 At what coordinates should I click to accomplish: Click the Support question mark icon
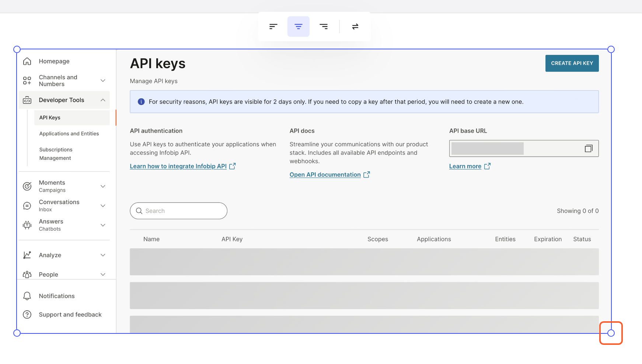(x=27, y=315)
